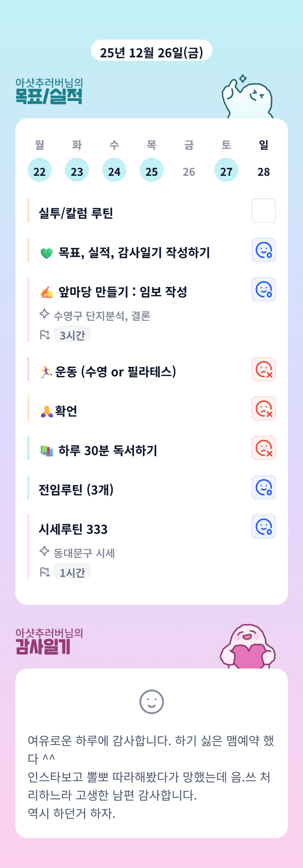Select Monday the 22nd

click(x=40, y=170)
